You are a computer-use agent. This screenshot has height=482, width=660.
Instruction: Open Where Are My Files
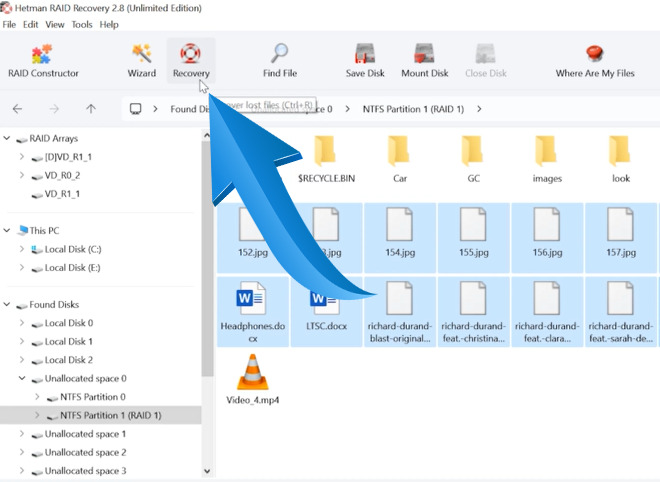click(x=595, y=61)
